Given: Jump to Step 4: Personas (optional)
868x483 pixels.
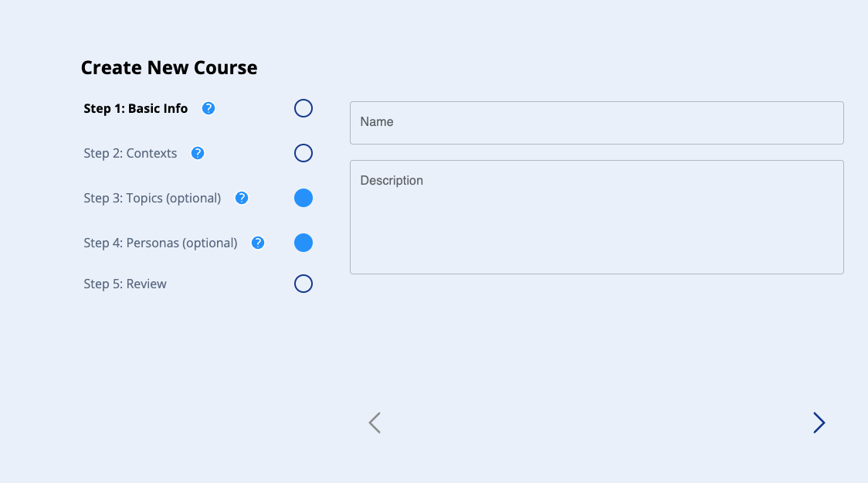Looking at the screenshot, I should pos(161,243).
